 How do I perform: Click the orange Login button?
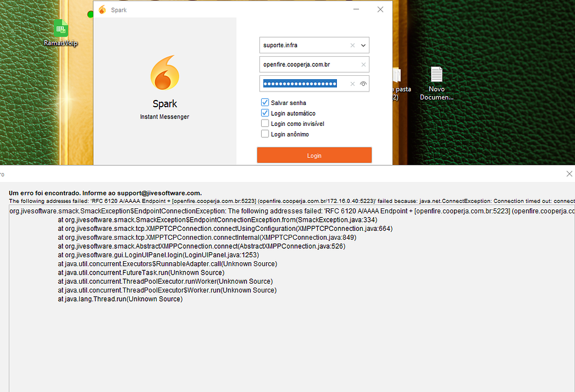coord(314,154)
